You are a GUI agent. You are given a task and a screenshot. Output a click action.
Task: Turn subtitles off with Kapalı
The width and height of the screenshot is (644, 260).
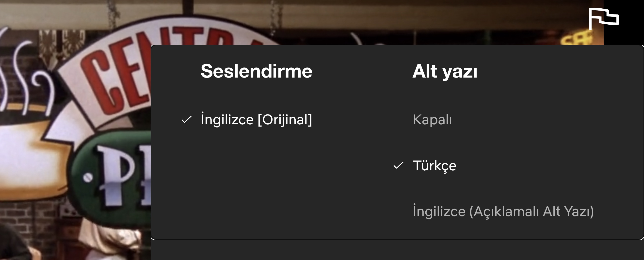tap(432, 119)
